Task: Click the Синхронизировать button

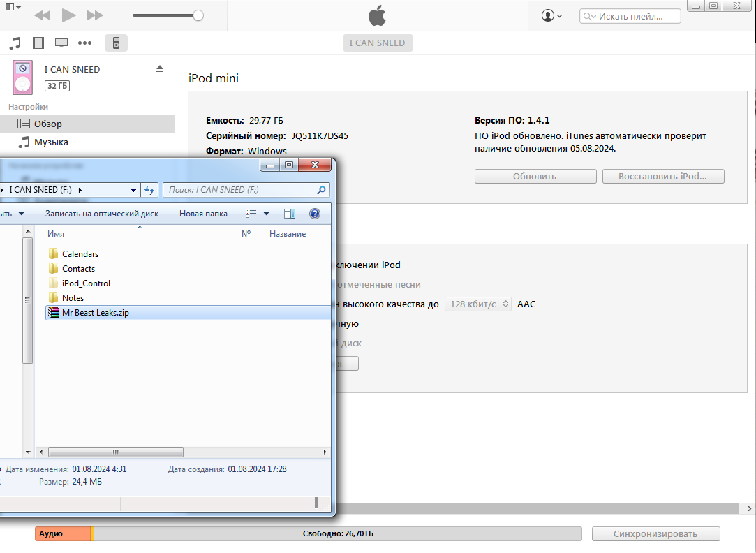Action: 655,533
